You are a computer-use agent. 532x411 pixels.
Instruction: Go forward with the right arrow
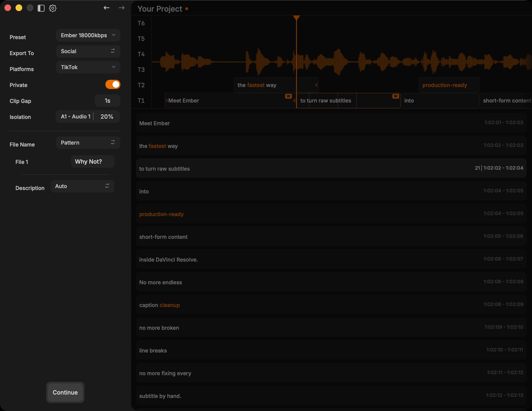tap(122, 8)
